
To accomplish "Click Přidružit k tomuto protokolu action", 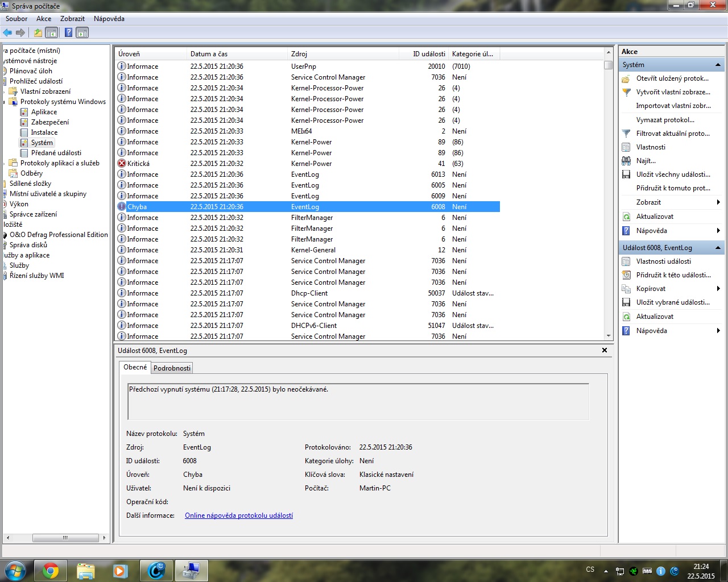I will pyautogui.click(x=673, y=188).
